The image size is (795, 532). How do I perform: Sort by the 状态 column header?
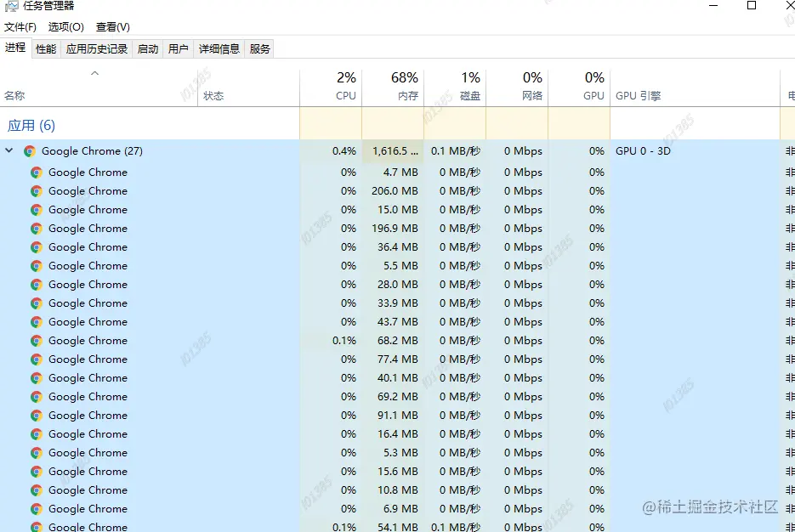pyautogui.click(x=248, y=88)
